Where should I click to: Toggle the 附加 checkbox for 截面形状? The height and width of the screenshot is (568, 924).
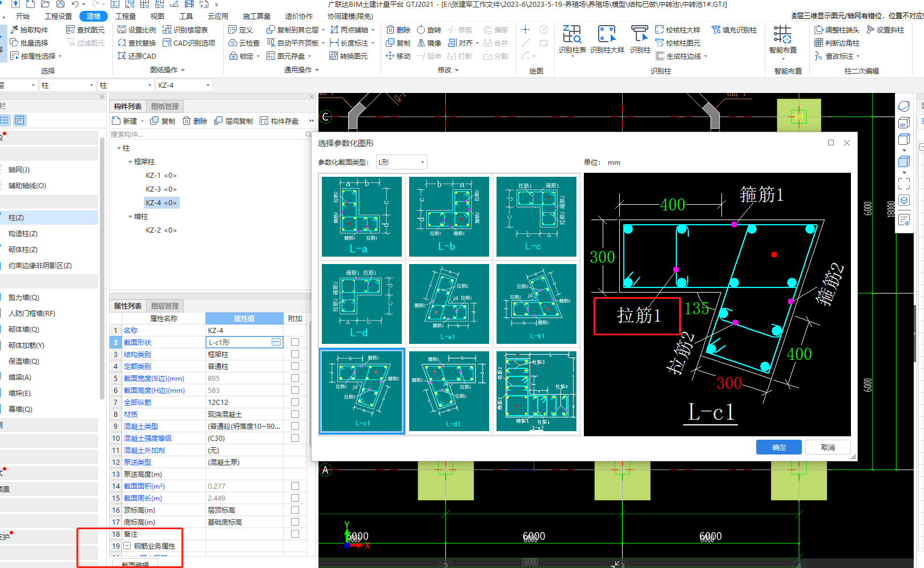[x=295, y=342]
